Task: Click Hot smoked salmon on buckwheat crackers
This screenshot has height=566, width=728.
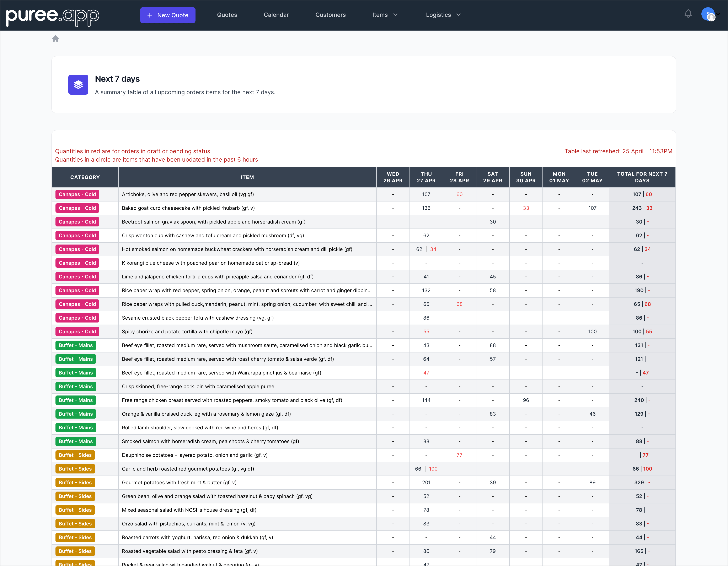Action: tap(237, 249)
